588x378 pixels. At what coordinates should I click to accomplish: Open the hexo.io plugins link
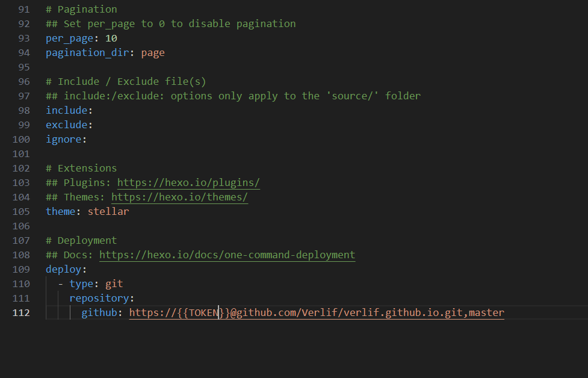(188, 182)
